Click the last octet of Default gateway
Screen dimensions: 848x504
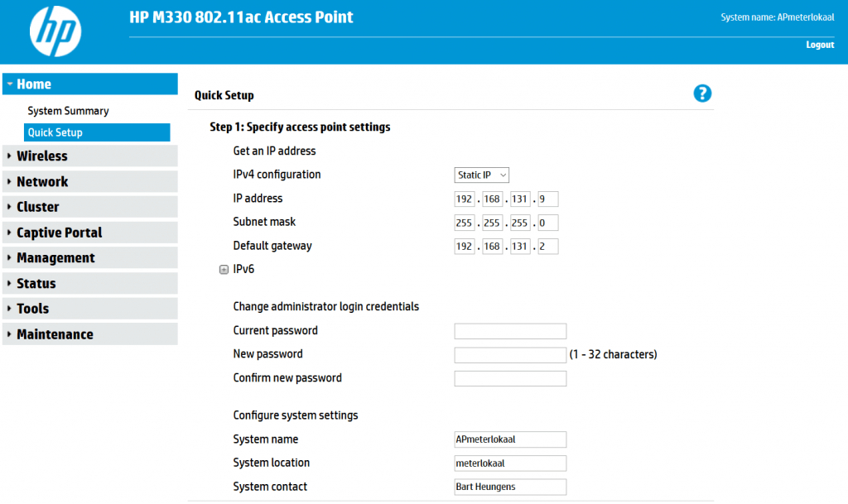(x=548, y=247)
